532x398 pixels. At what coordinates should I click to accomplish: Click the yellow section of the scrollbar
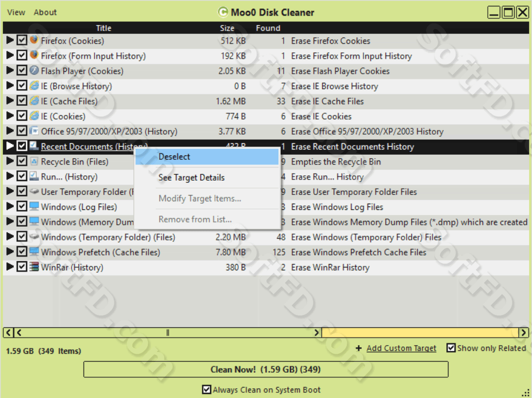420,332
